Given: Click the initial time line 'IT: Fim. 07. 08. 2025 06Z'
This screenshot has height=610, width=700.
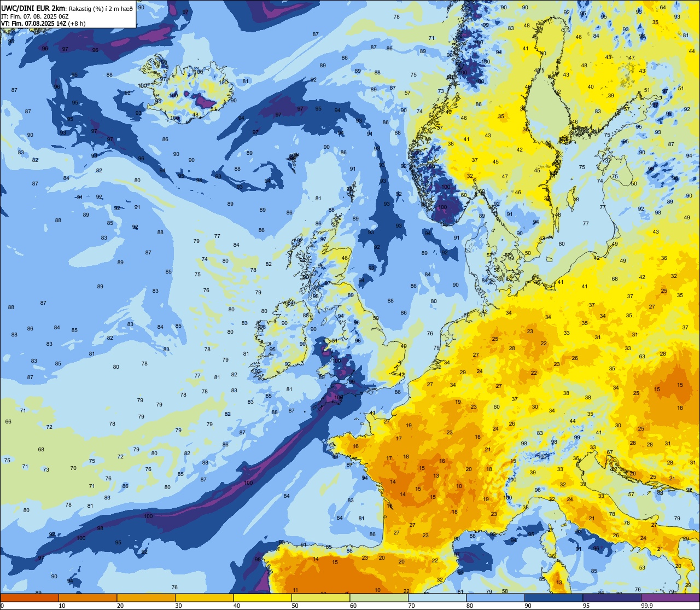Looking at the screenshot, I should pos(36,16).
